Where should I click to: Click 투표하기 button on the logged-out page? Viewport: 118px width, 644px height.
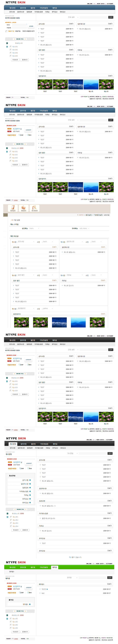[15, 60]
